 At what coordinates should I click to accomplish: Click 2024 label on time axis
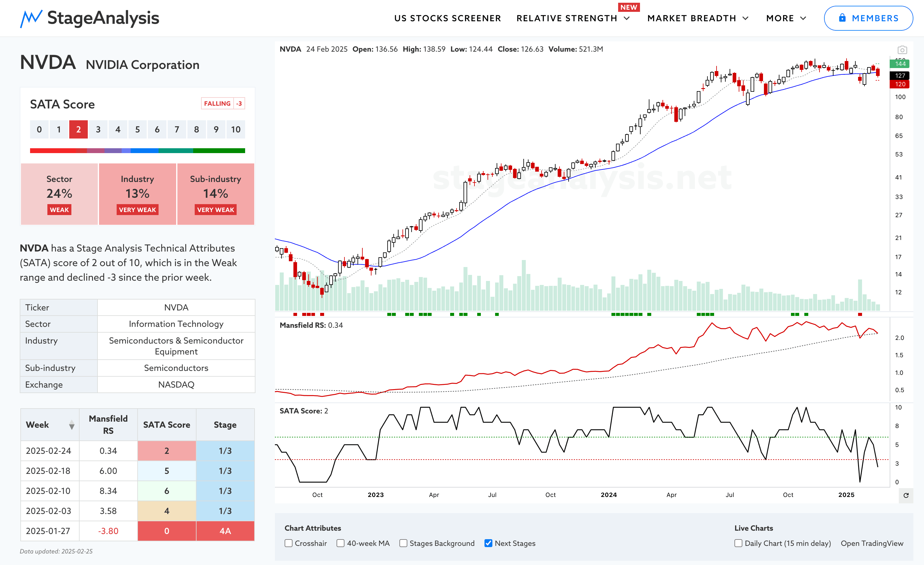point(609,495)
